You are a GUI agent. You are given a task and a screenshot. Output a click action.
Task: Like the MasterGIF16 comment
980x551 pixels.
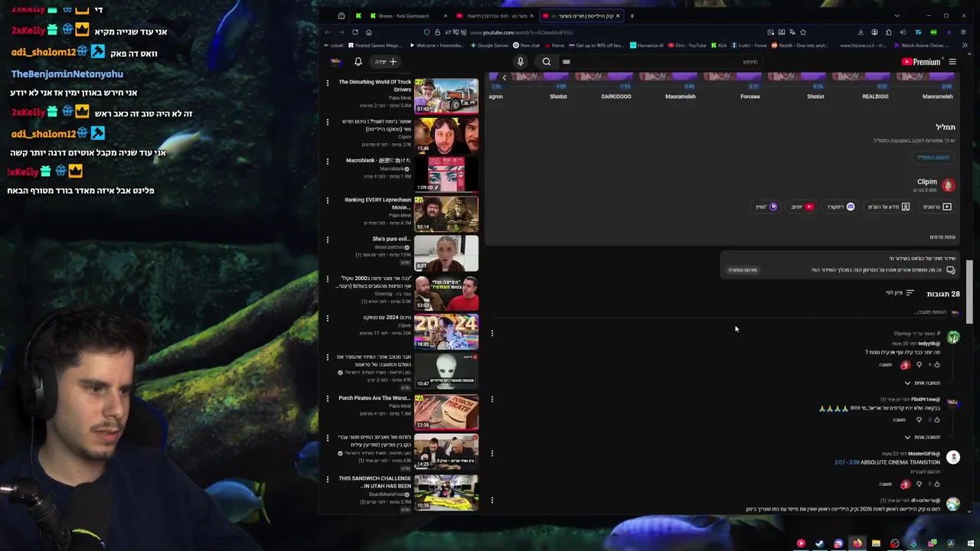point(936,484)
